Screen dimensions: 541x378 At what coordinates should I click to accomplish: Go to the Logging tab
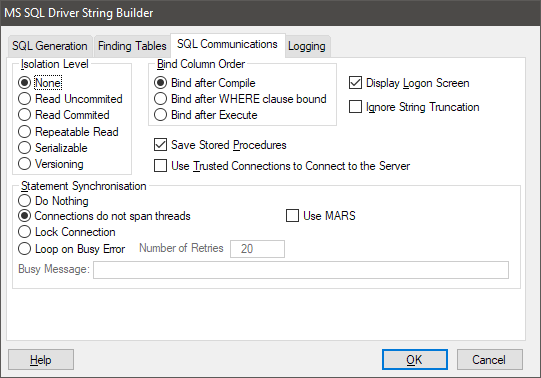click(307, 46)
